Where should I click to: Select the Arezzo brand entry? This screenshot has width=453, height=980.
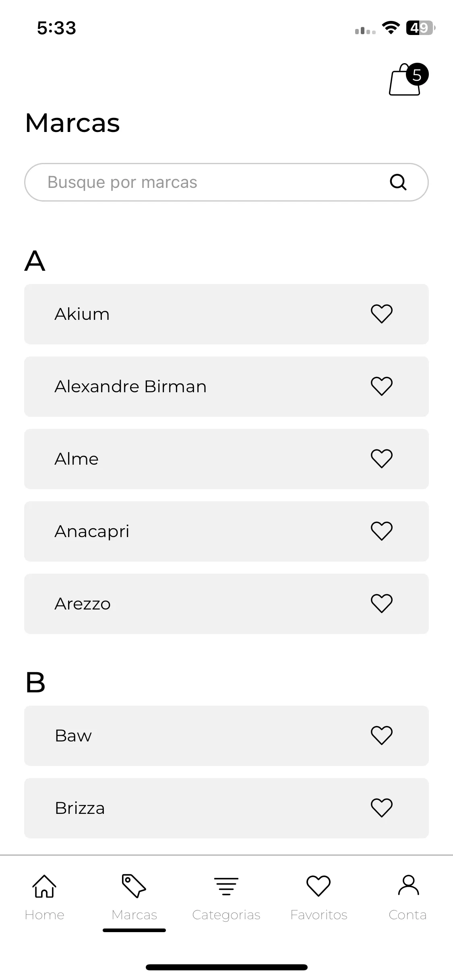226,604
